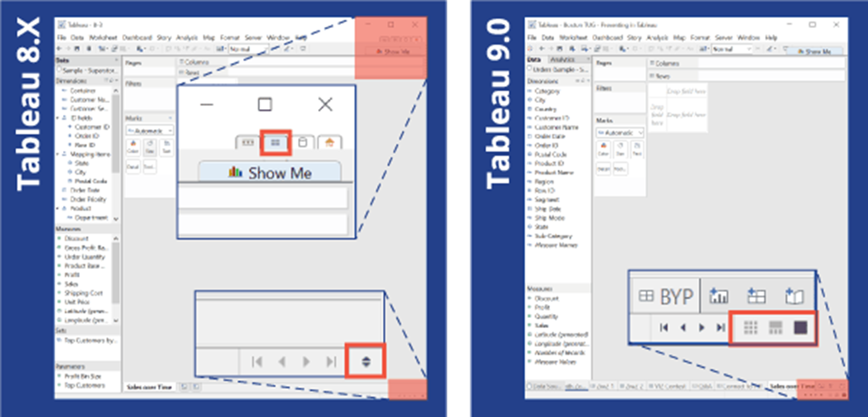The image size is (868, 417).
Task: Select Sample - Superstore data source in 8.X
Action: point(88,70)
